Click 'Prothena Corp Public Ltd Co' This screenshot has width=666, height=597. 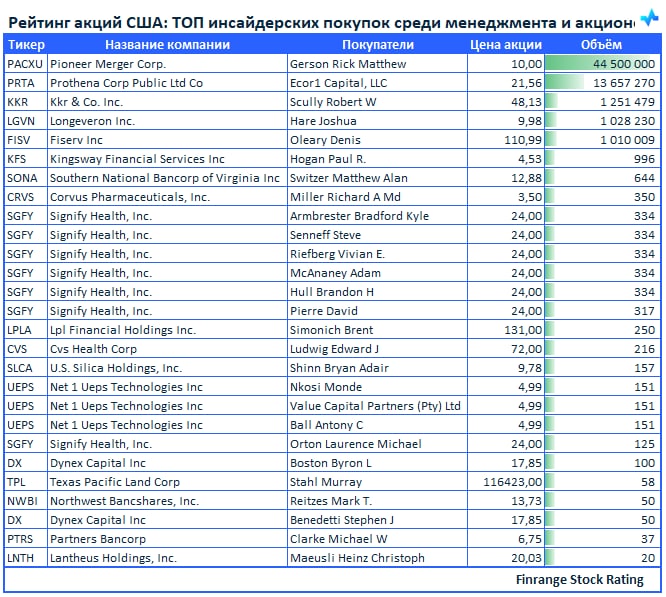coord(126,83)
